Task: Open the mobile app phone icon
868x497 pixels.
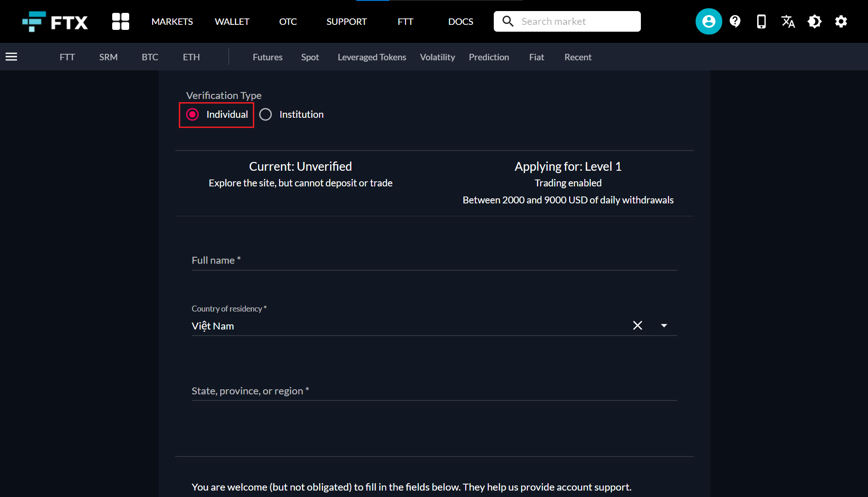Action: point(761,22)
